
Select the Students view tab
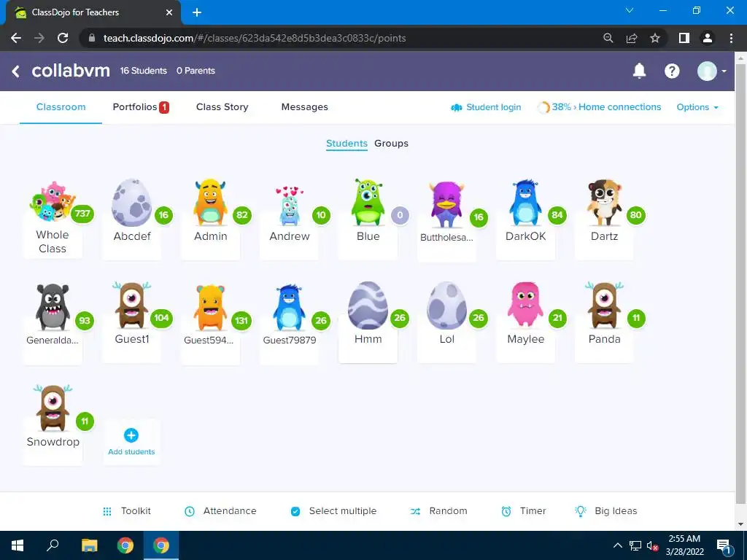click(x=347, y=144)
